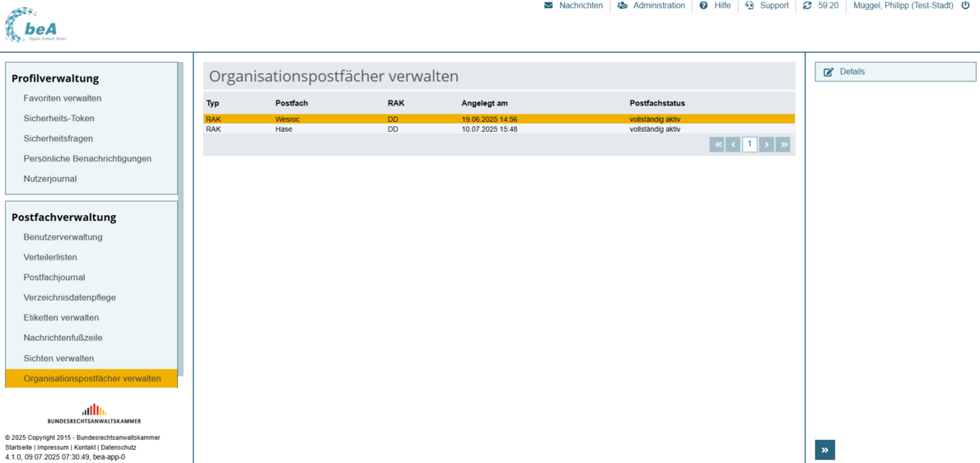The image size is (980, 463).
Task: Go to the first page of results
Action: click(717, 145)
